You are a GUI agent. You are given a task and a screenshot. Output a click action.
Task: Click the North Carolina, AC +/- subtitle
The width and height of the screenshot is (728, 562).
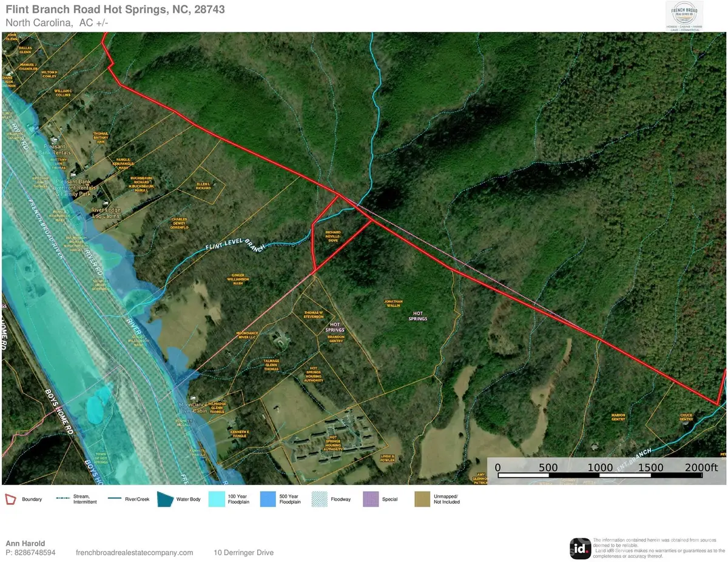57,22
